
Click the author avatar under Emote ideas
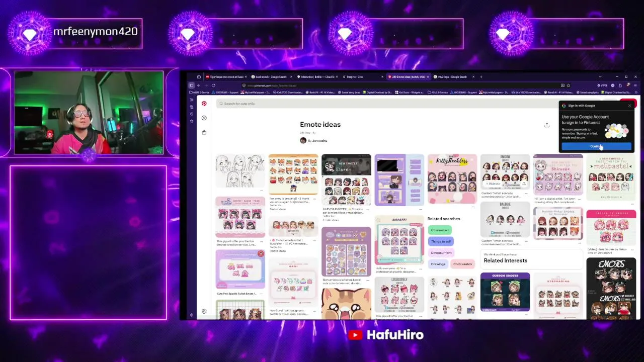point(303,141)
